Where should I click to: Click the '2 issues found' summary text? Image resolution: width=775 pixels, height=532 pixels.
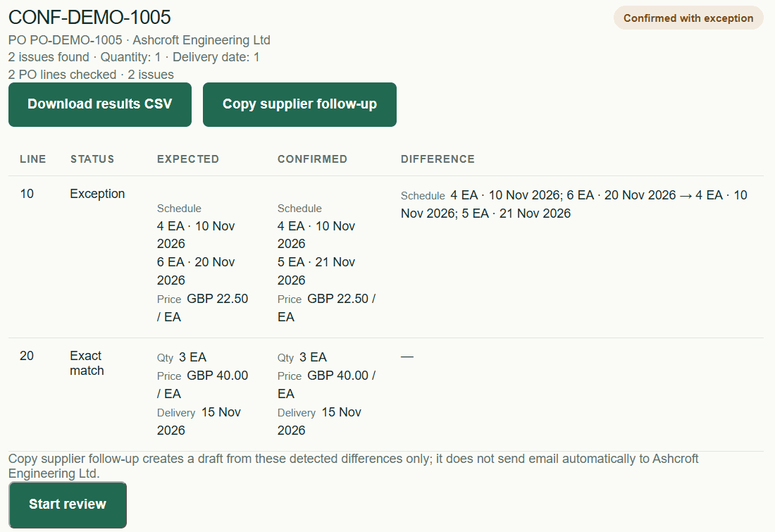49,57
